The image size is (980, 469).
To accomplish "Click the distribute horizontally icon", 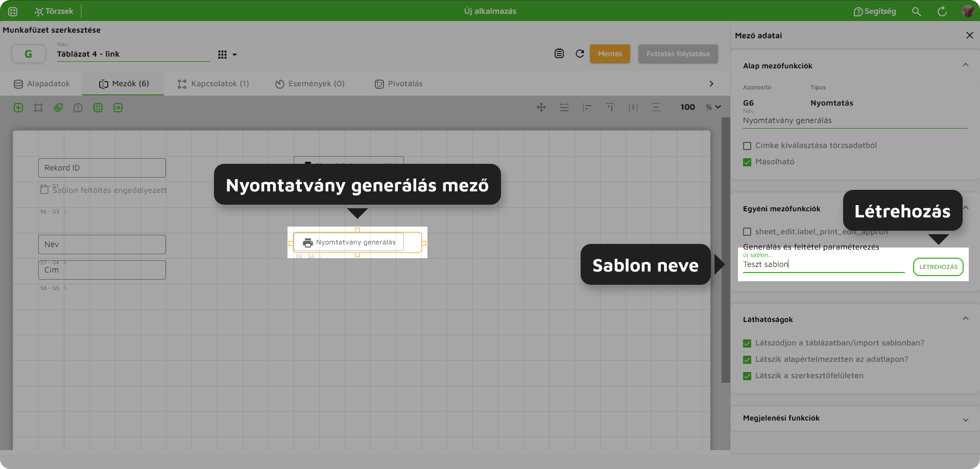I will (633, 107).
